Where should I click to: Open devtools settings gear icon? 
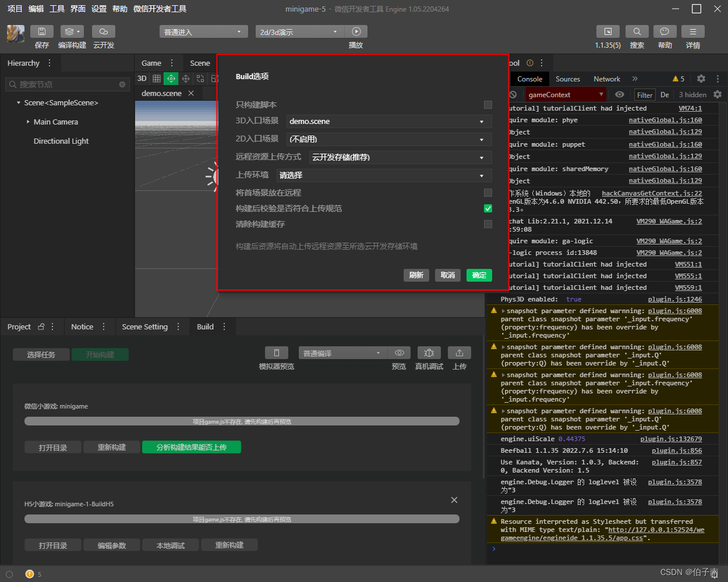pos(701,79)
